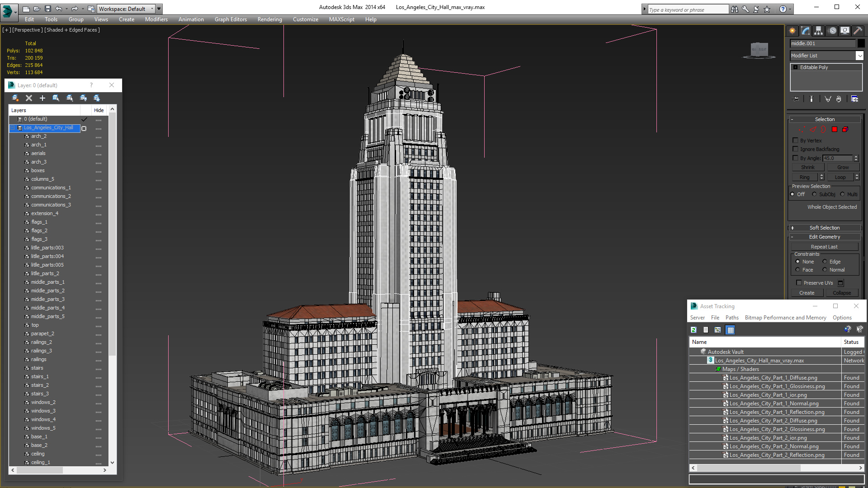The width and height of the screenshot is (868, 488).
Task: Click the Open File folder icon
Action: 37,9
